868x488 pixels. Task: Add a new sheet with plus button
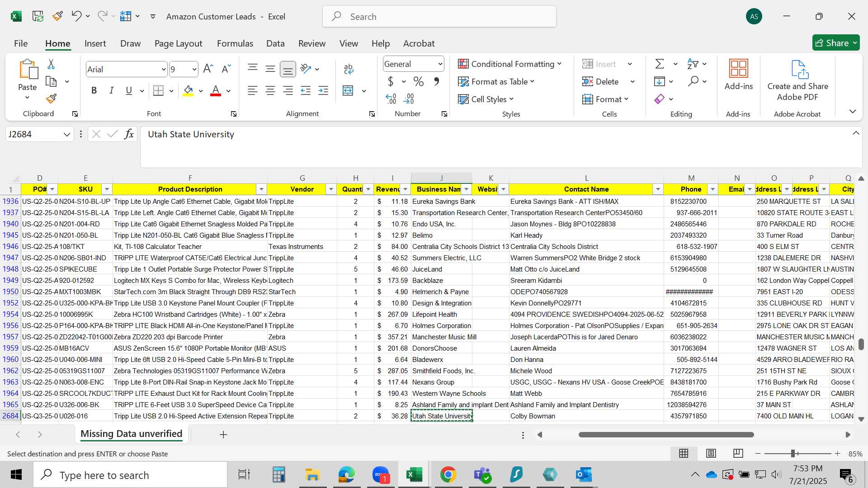[223, 434]
